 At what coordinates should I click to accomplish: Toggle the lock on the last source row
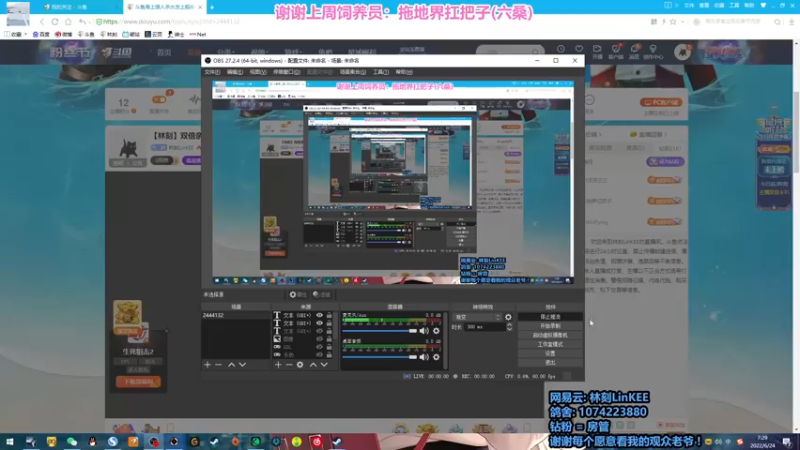pos(329,355)
